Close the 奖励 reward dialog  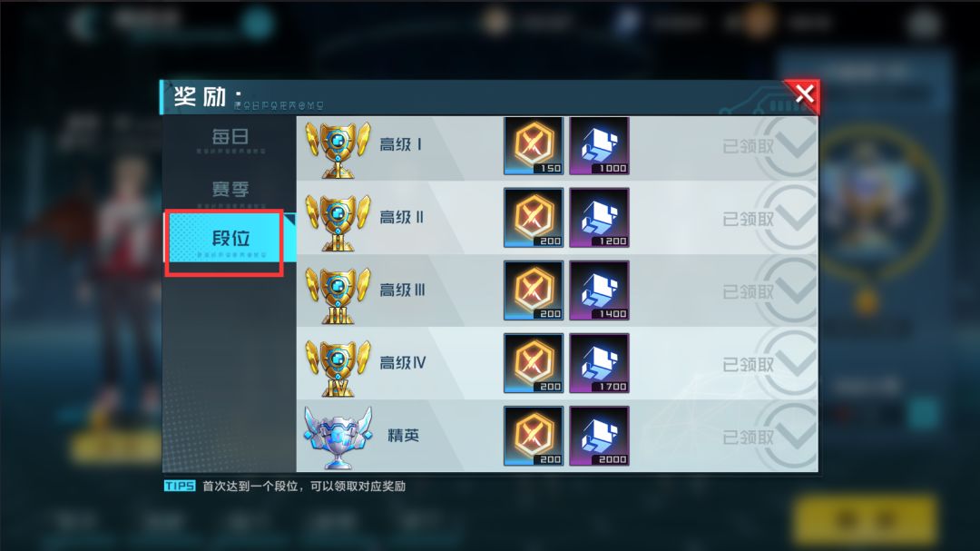[803, 95]
